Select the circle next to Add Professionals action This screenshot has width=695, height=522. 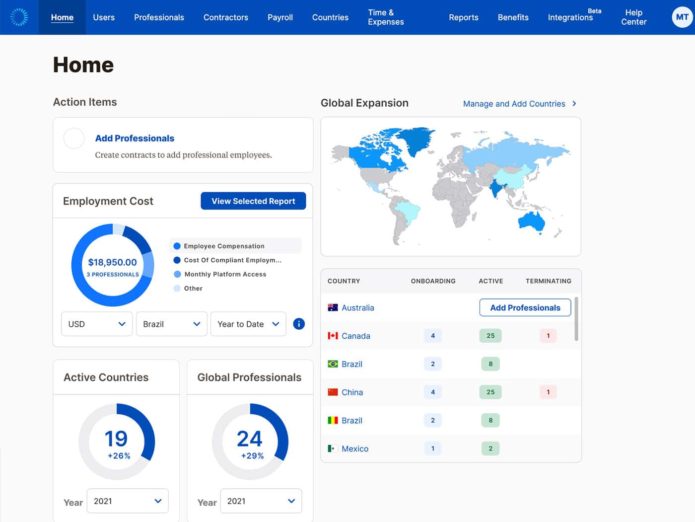click(x=74, y=139)
